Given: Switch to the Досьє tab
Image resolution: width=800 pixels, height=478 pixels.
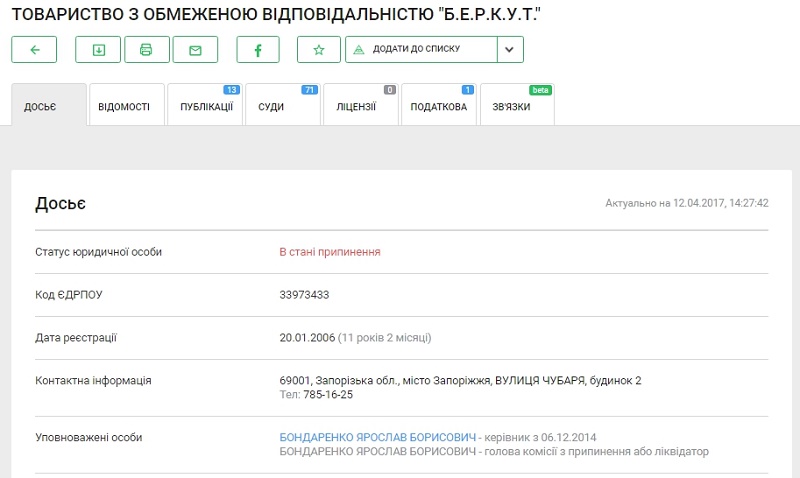Looking at the screenshot, I should (48, 107).
